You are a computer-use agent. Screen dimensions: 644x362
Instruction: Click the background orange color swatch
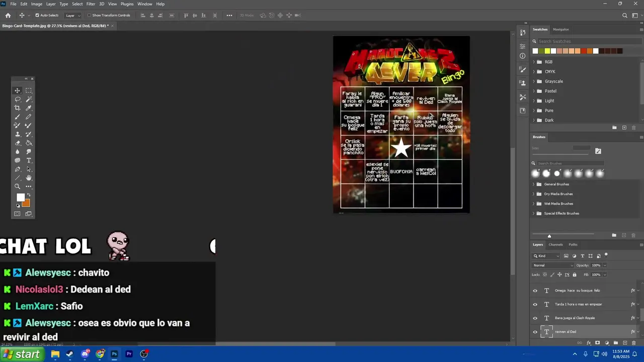[x=26, y=203]
